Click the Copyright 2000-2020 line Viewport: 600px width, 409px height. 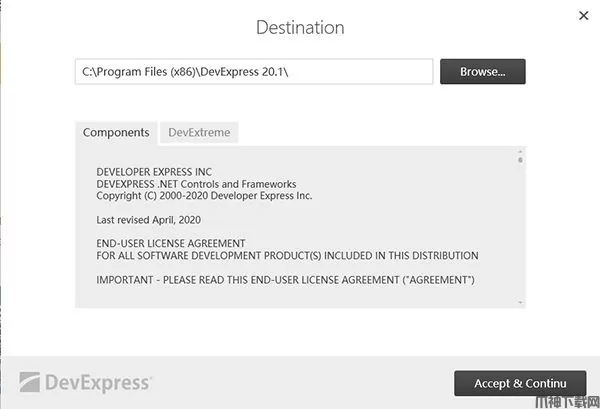pyautogui.click(x=204, y=196)
